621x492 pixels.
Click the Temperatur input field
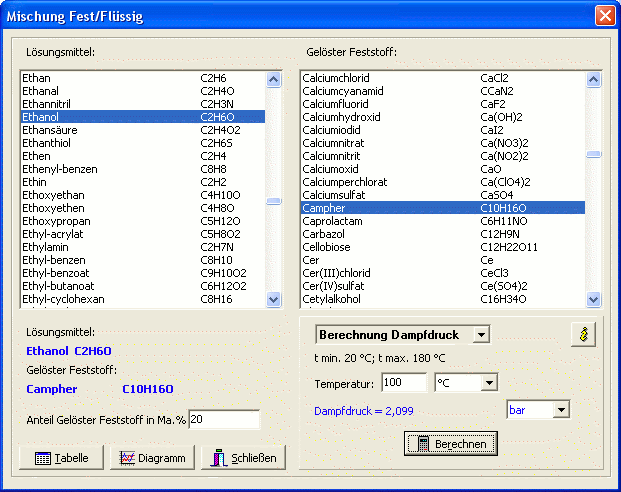coord(404,383)
